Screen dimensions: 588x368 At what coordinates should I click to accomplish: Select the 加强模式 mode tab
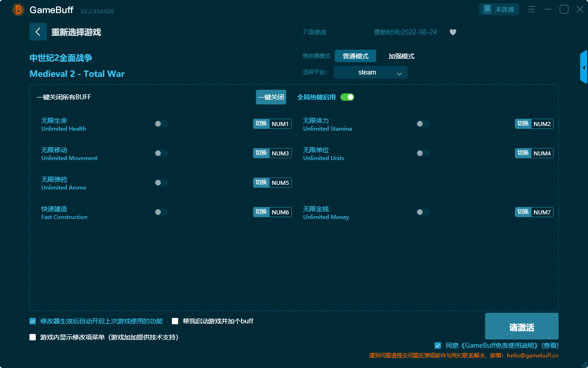tap(401, 56)
